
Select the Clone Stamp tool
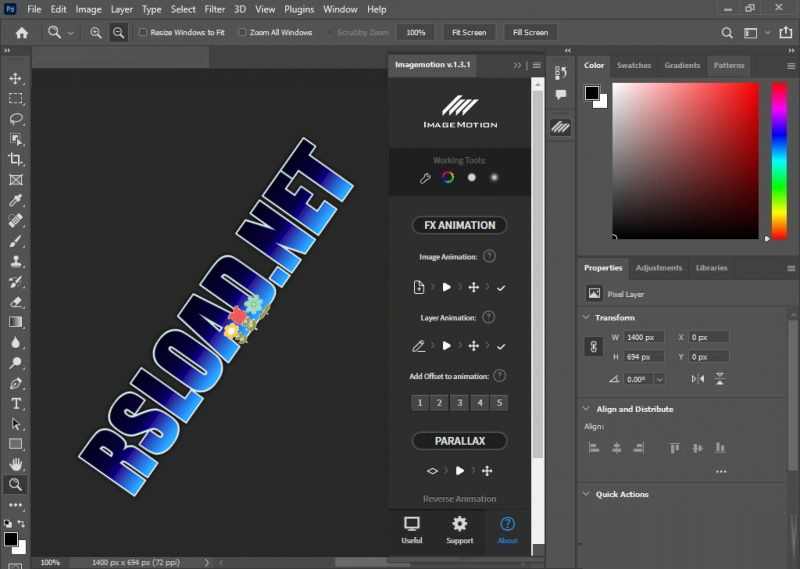tap(15, 261)
